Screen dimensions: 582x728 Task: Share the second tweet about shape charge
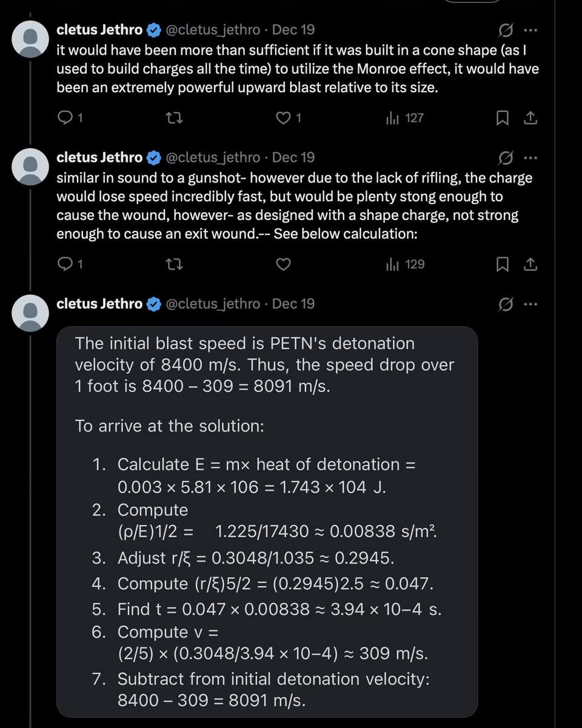530,264
